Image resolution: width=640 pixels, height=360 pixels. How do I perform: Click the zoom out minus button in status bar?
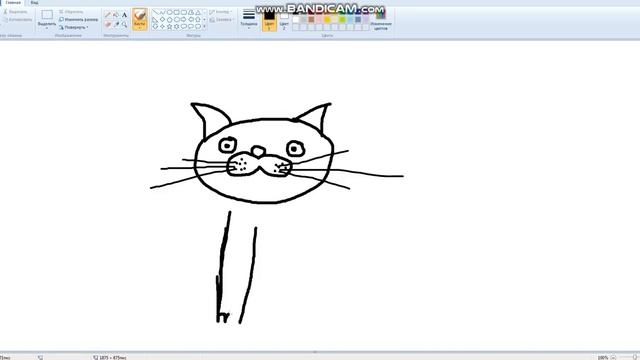pos(613,357)
